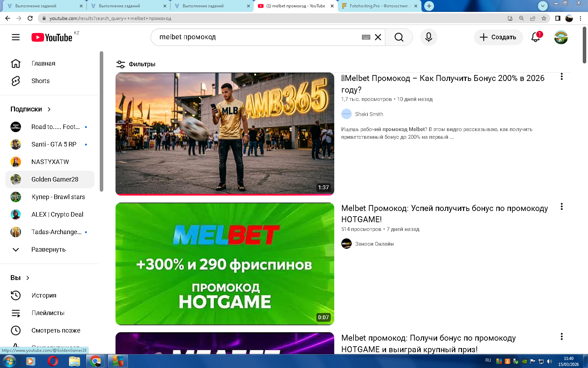
Task: Switch to Fotohosting.Pro browser tab
Action: click(x=377, y=6)
